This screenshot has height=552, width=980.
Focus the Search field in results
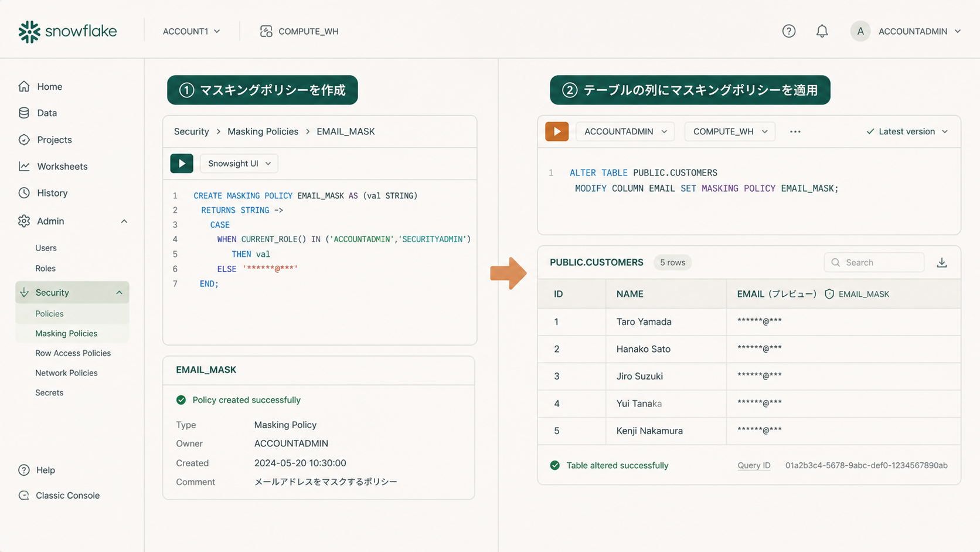(874, 262)
